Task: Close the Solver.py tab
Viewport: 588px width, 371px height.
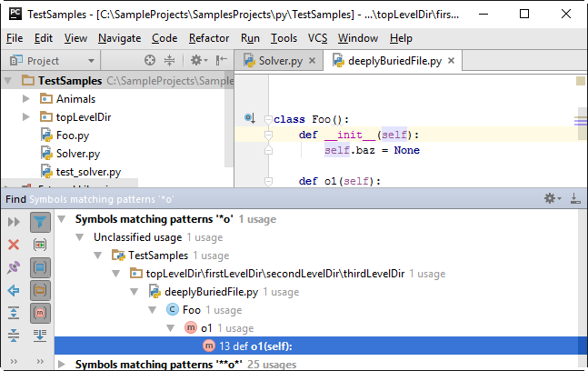Action: pyautogui.click(x=312, y=60)
